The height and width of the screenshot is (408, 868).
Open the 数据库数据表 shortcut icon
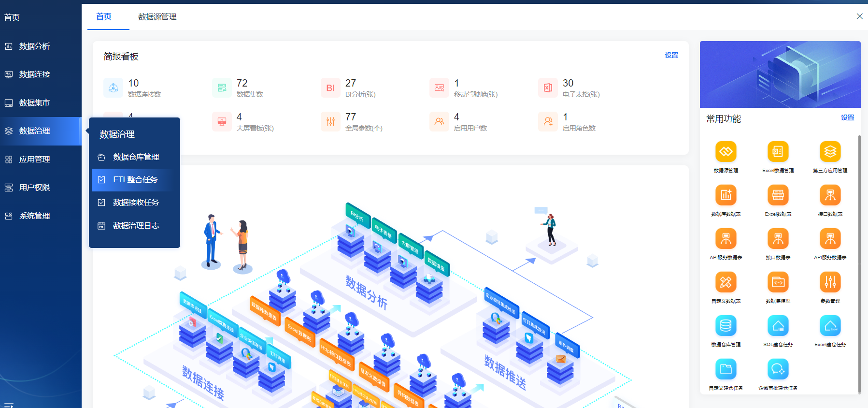726,195
